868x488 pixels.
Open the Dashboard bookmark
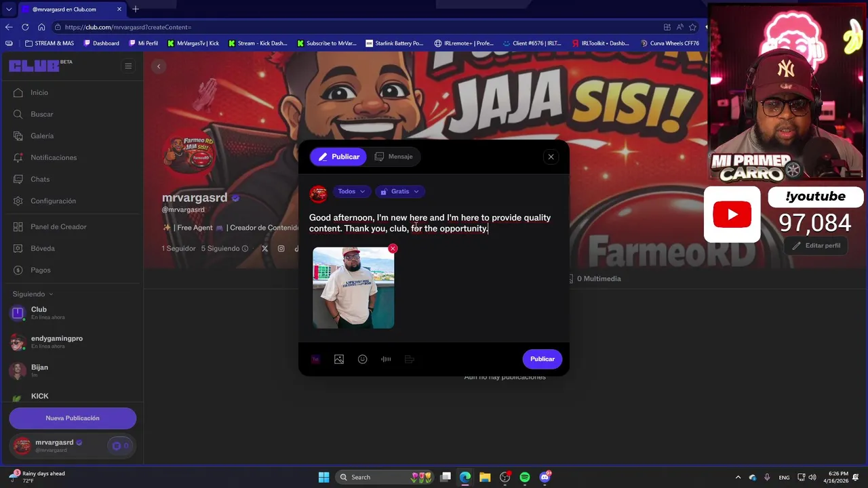(101, 43)
